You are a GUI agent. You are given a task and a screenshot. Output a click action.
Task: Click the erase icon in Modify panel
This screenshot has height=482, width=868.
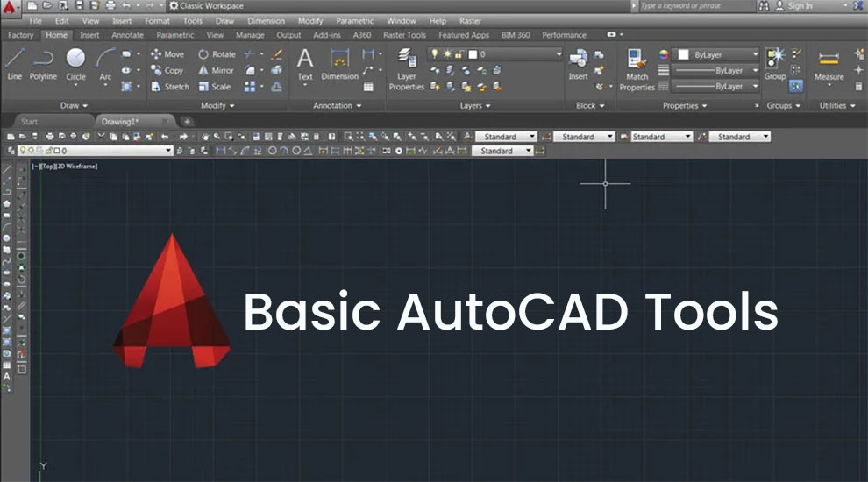[277, 54]
